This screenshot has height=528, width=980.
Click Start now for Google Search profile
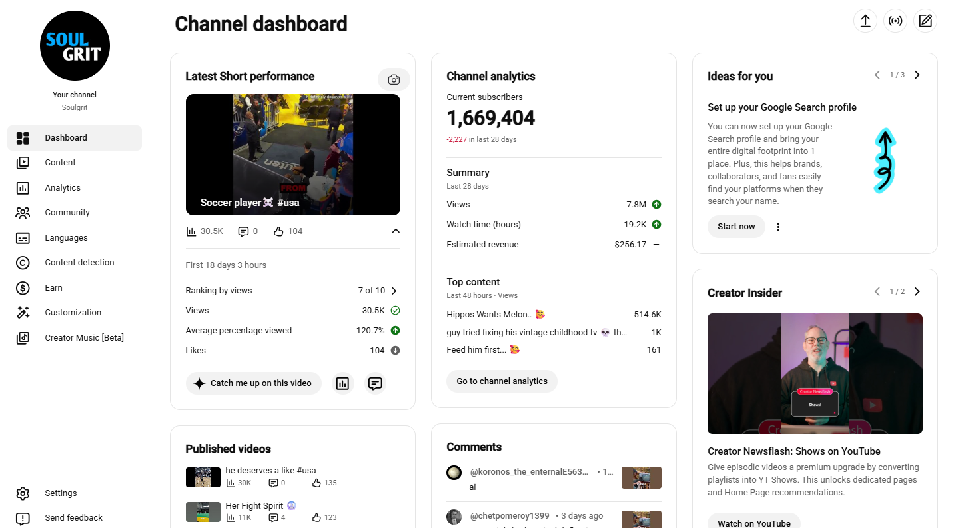coord(736,227)
